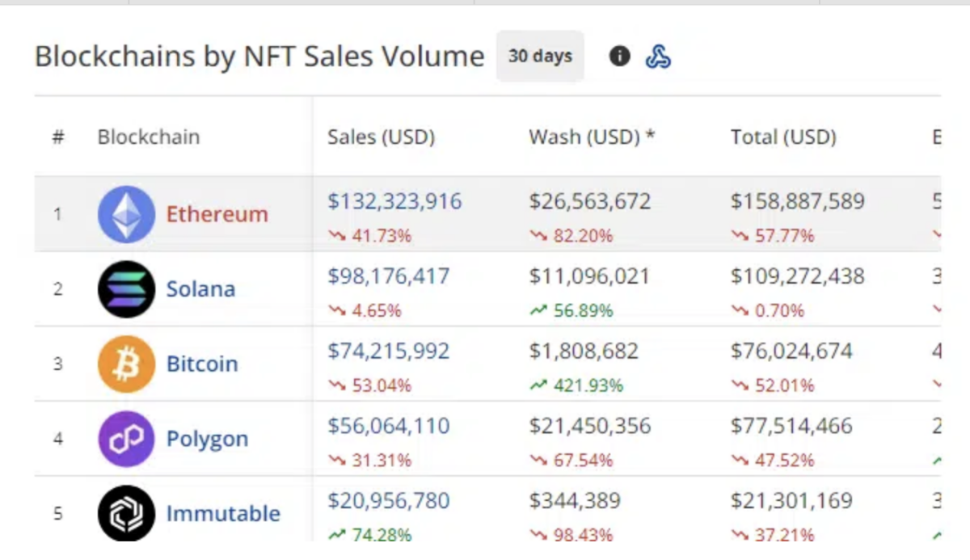This screenshot has height=560, width=970.
Task: Click Solana sales value $98,176,417
Action: click(388, 276)
